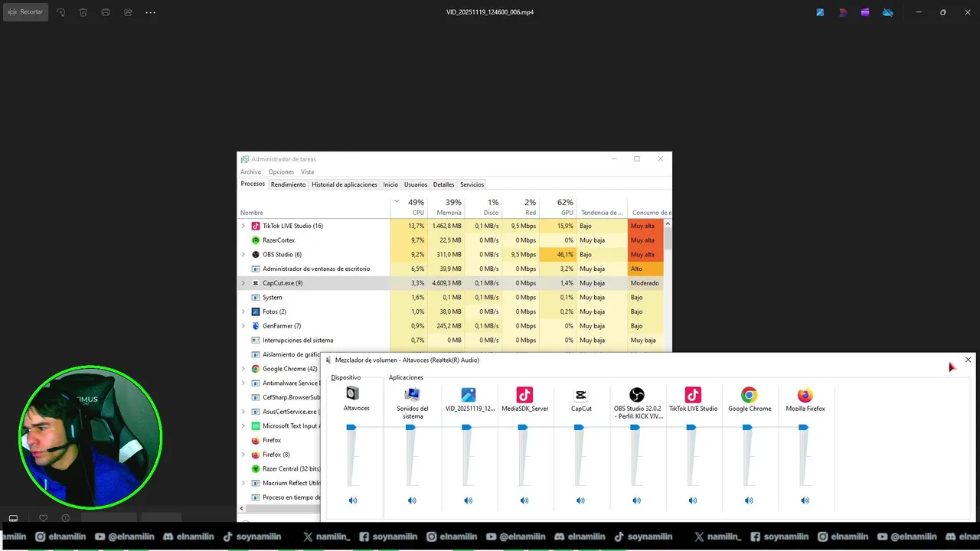Select the RazerCortex process row

452,240
